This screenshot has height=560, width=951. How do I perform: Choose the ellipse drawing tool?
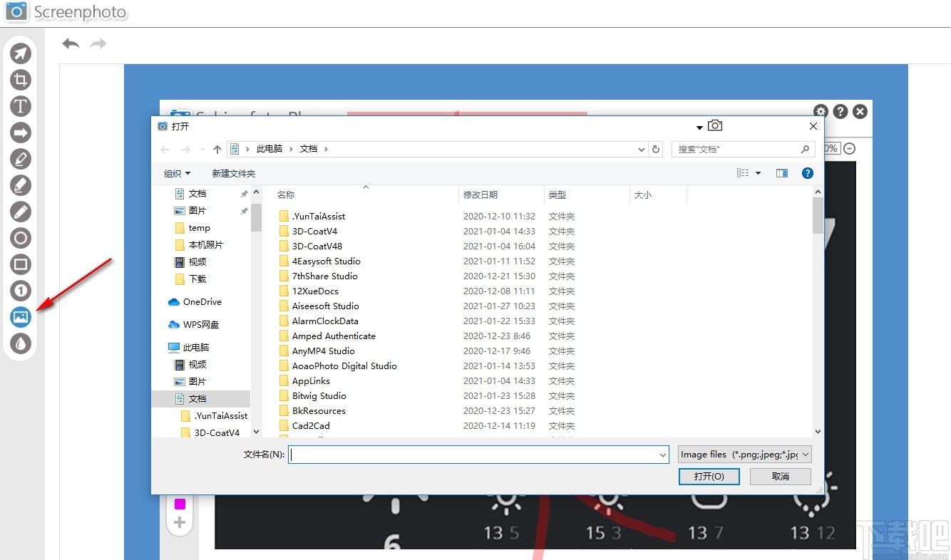point(21,238)
